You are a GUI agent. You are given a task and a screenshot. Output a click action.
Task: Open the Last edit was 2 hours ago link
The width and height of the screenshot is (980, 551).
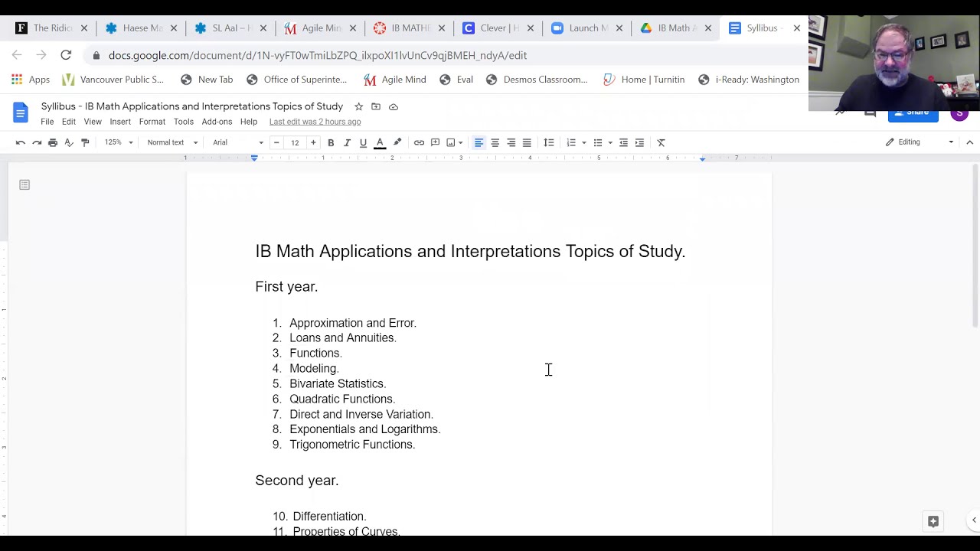[x=315, y=122]
